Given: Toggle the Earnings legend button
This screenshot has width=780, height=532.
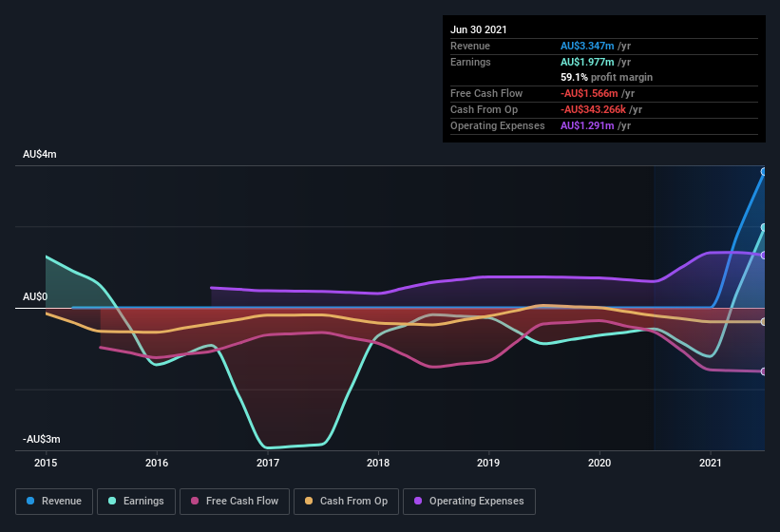Looking at the screenshot, I should click(x=136, y=502).
